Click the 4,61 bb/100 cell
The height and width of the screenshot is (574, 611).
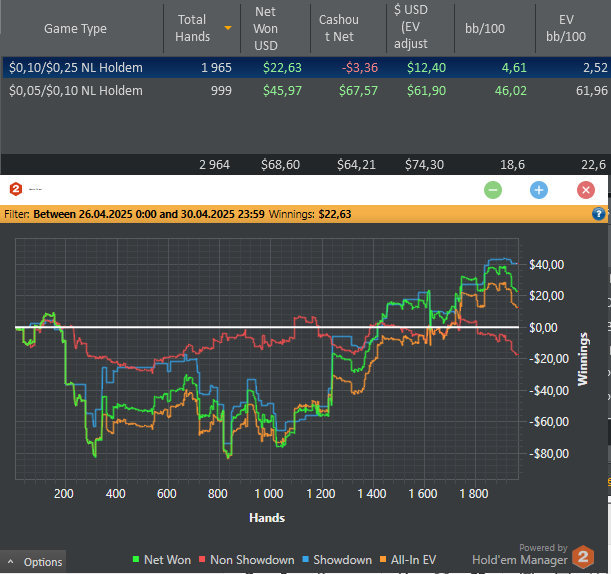tap(514, 68)
